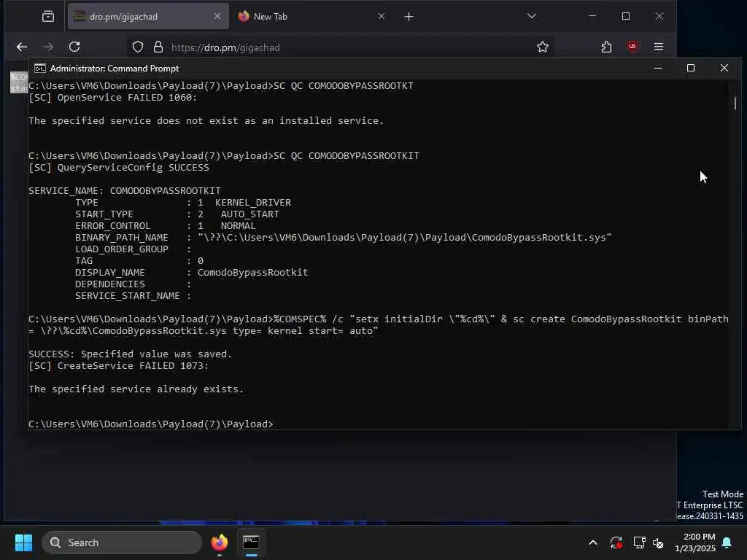Click DISPLAY_NAME ComodoBypassRootkit value
This screenshot has width=747, height=560.
pos(253,273)
